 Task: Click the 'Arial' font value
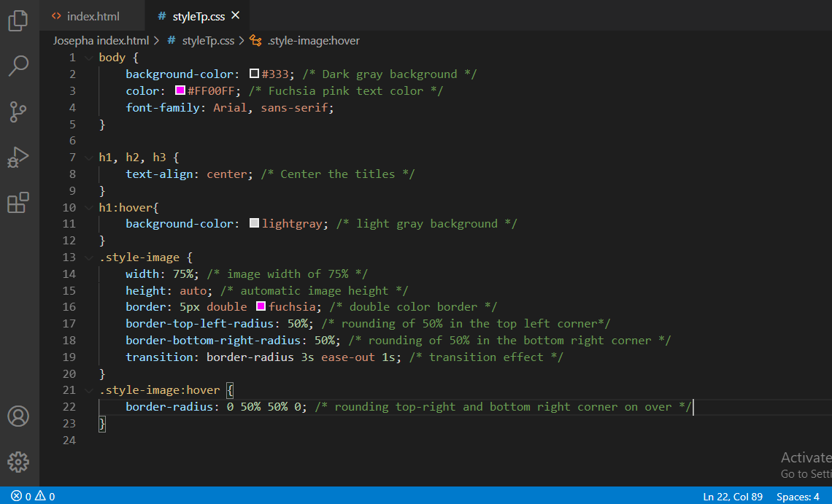pos(230,108)
